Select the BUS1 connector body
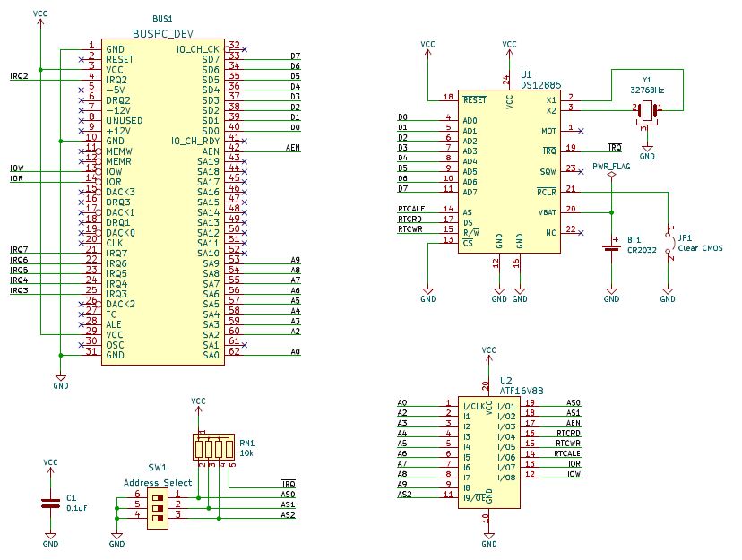The width and height of the screenshot is (742, 560). [163, 202]
